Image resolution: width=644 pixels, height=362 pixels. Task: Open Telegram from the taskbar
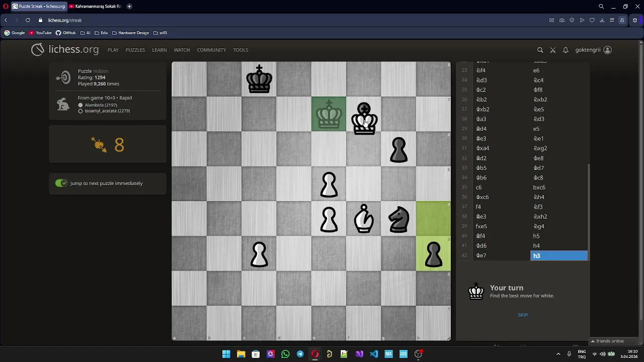[x=300, y=354]
